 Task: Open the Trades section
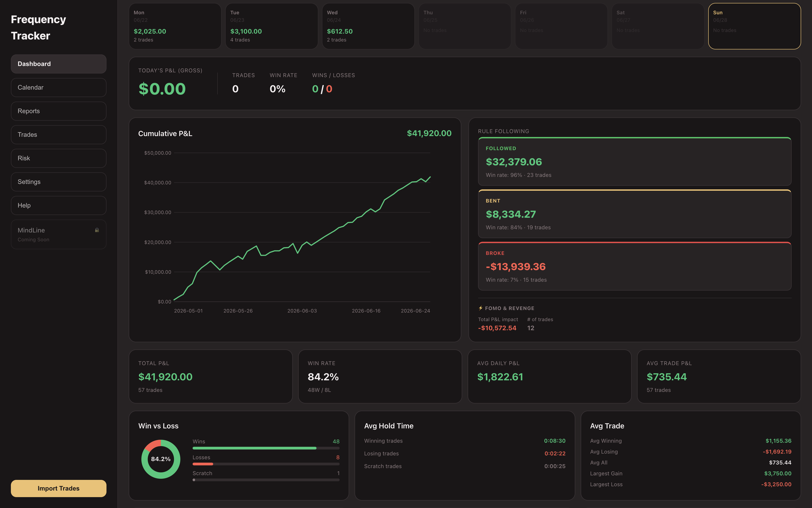58,135
